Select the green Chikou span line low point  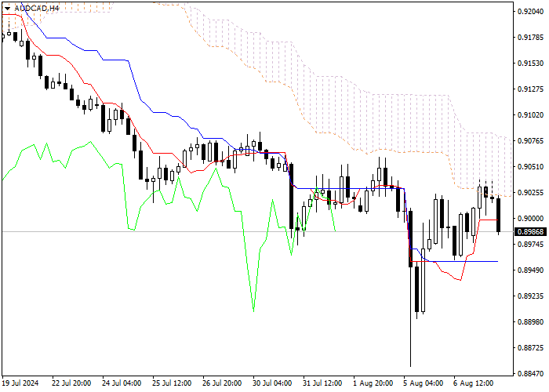click(253, 310)
